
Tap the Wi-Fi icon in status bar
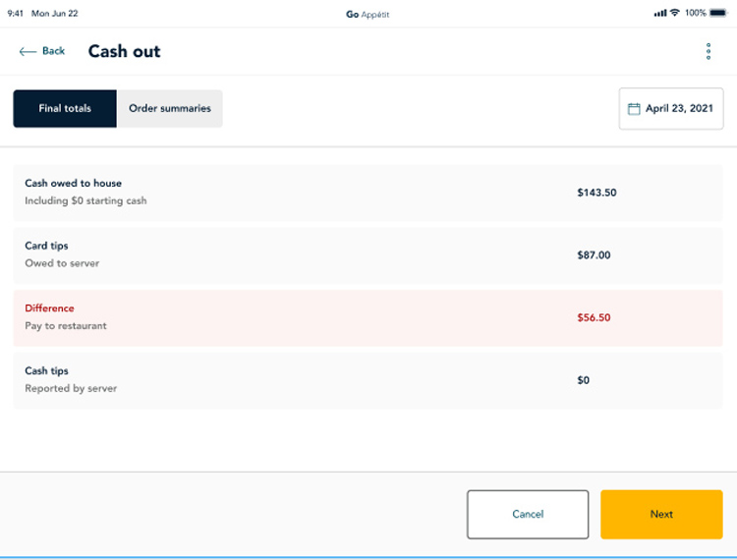coord(674,13)
